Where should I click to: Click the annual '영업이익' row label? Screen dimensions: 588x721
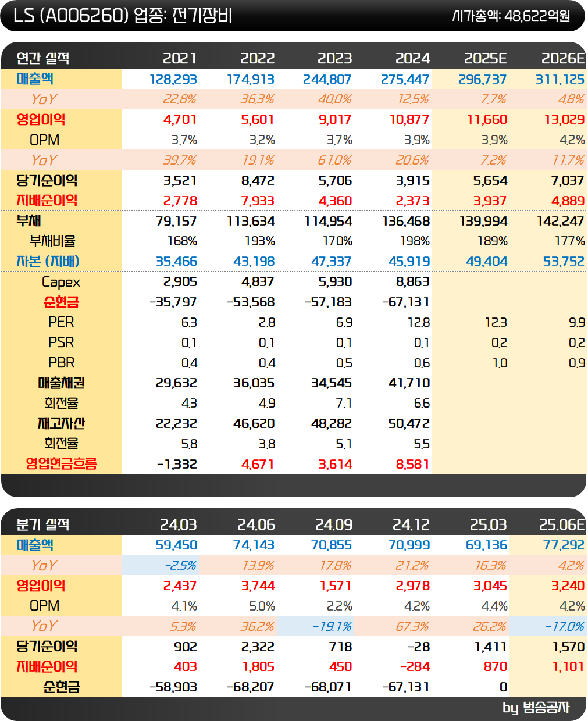[x=41, y=120]
